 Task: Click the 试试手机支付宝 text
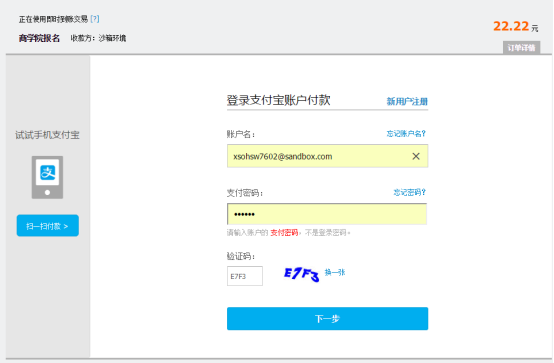click(47, 135)
